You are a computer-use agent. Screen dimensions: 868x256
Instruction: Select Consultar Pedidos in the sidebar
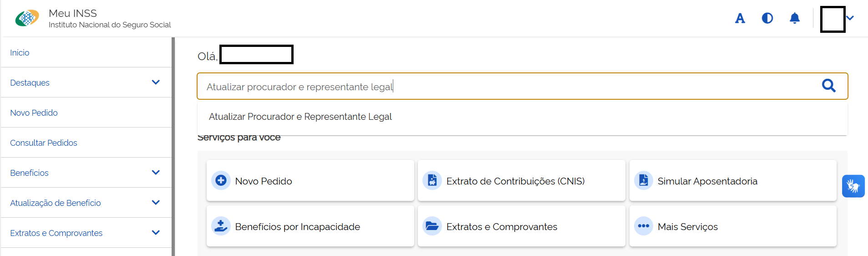[44, 143]
